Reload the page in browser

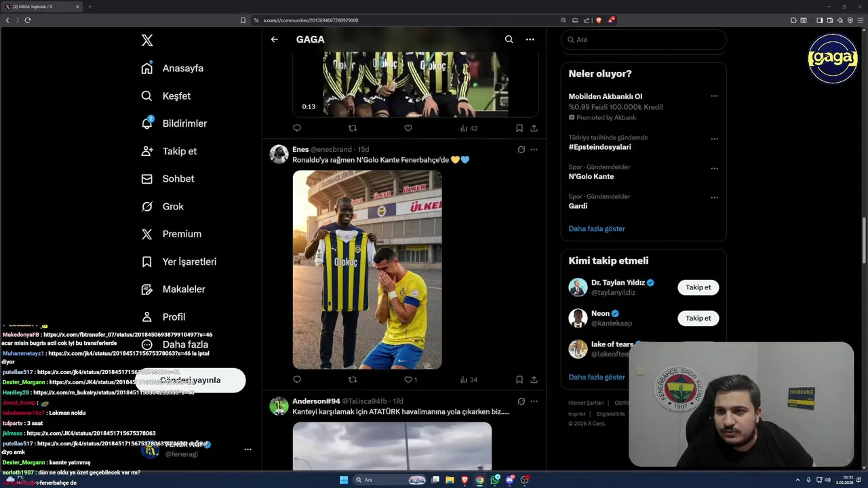pos(28,20)
